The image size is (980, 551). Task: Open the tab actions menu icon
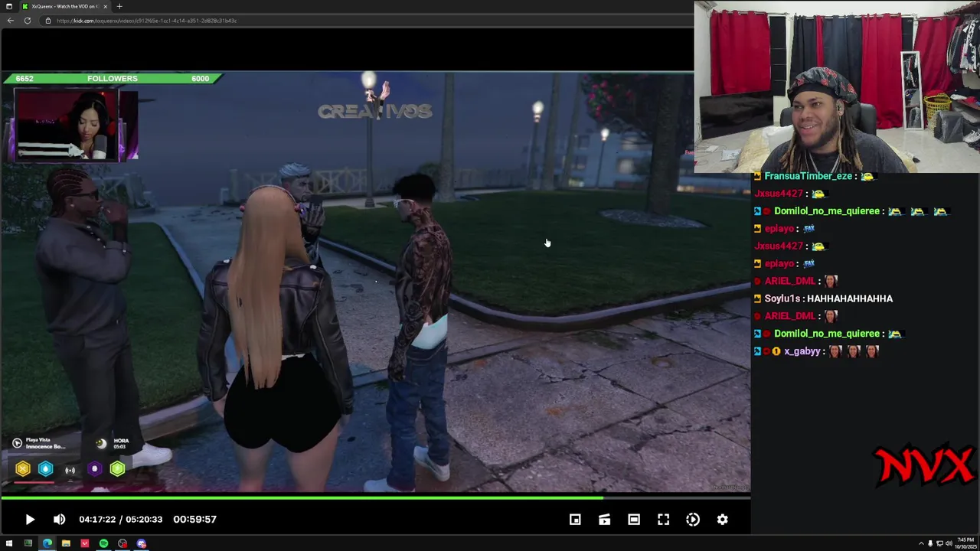pos(8,6)
